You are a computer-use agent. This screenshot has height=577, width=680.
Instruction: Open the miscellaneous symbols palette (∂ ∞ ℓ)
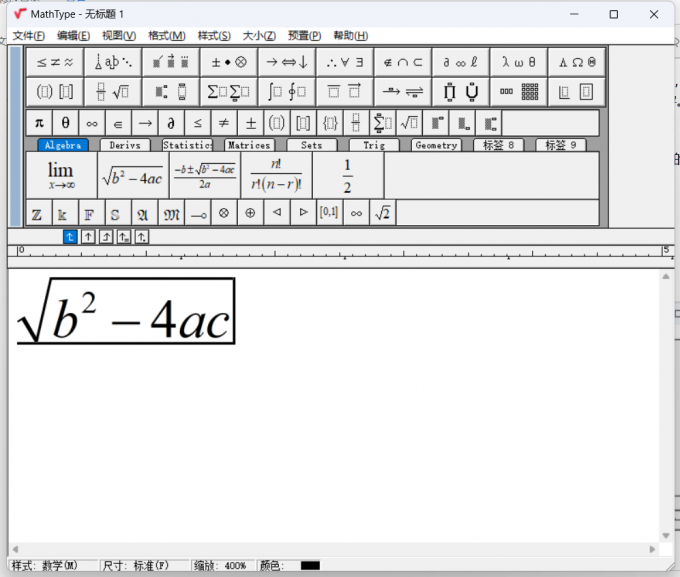461,62
